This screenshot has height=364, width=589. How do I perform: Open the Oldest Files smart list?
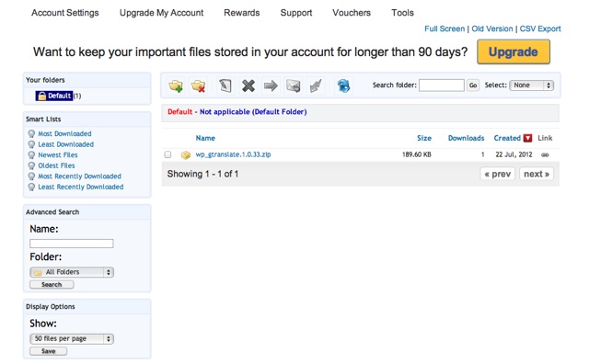point(56,165)
